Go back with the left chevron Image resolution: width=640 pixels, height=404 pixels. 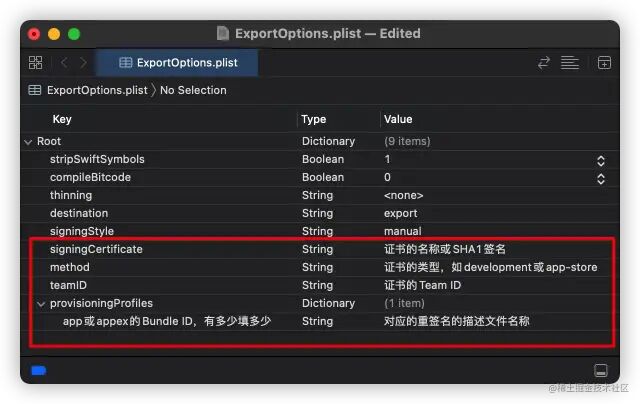coord(64,63)
